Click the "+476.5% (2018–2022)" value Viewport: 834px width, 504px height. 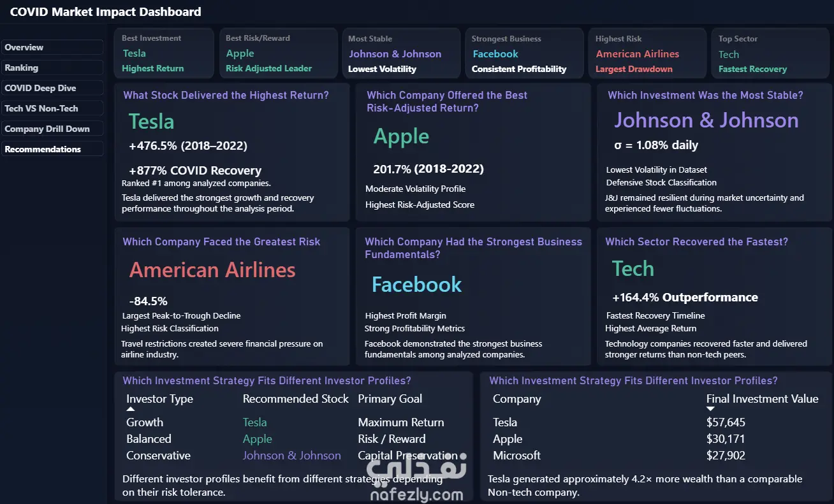(188, 146)
